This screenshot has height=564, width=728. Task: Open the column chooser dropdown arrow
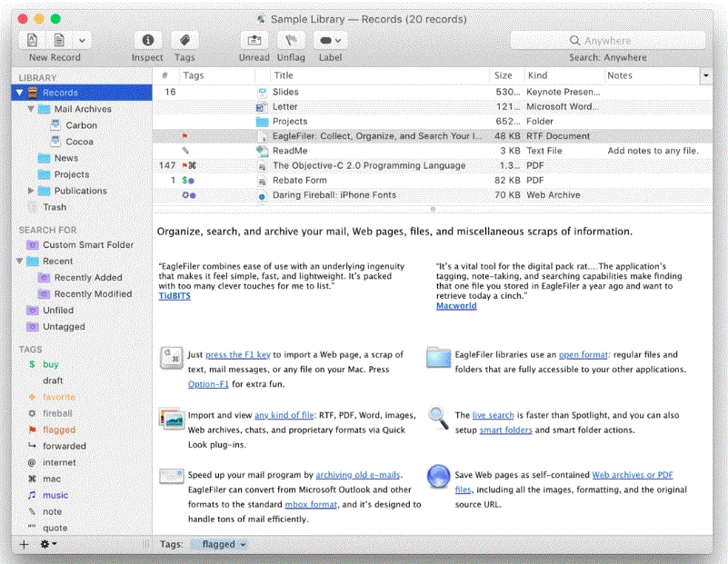click(x=706, y=75)
